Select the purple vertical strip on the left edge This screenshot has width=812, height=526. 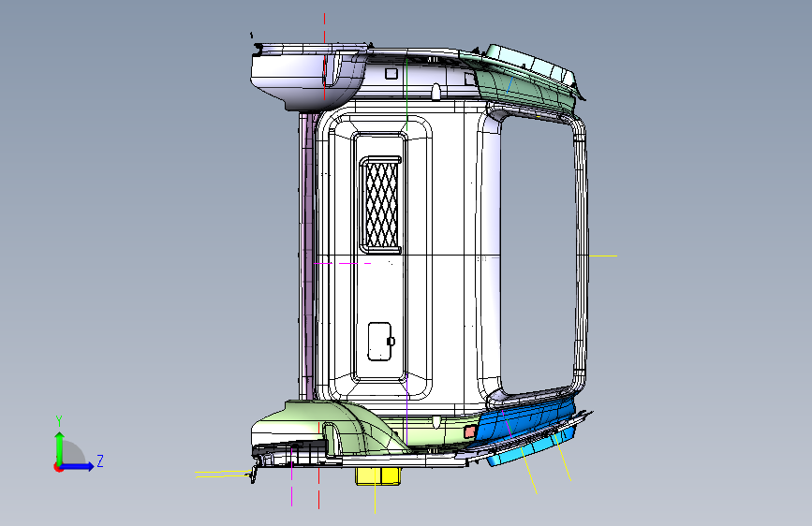click(310, 256)
